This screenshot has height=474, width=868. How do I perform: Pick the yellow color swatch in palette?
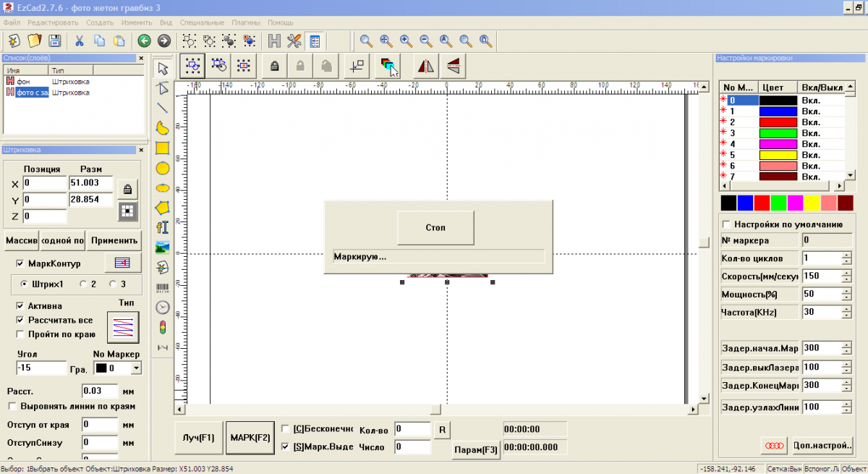click(x=812, y=203)
